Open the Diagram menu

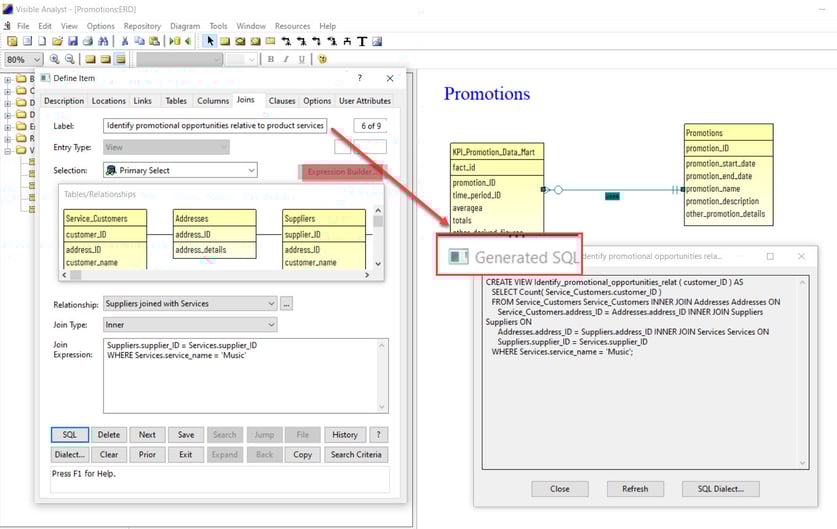click(x=185, y=26)
